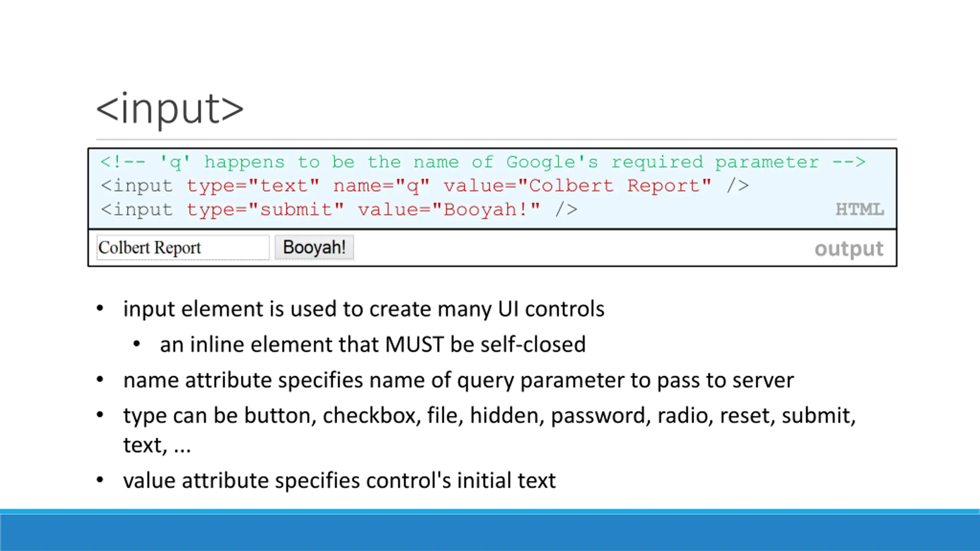Click the first <input tag in code
The image size is (980, 551).
point(137,186)
